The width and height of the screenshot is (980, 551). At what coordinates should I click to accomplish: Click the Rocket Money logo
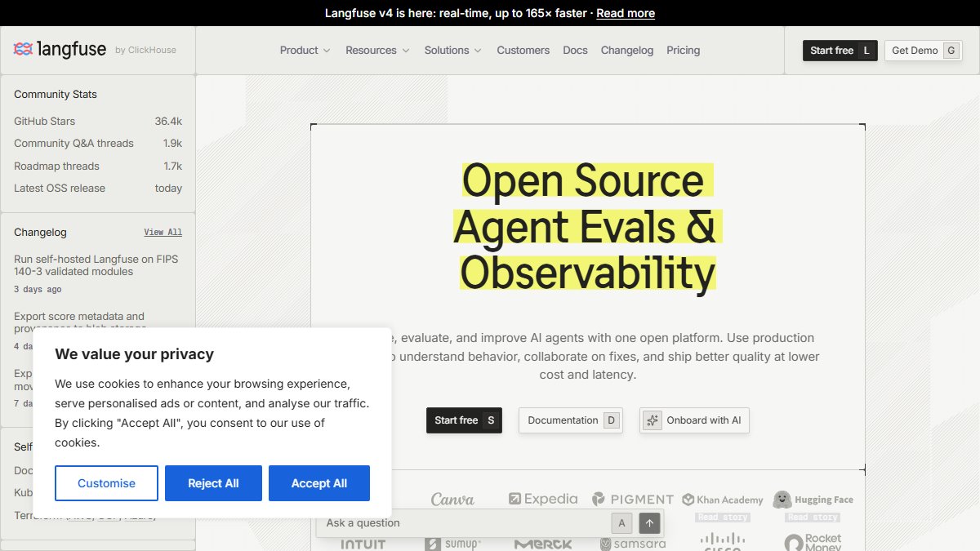pyautogui.click(x=813, y=543)
